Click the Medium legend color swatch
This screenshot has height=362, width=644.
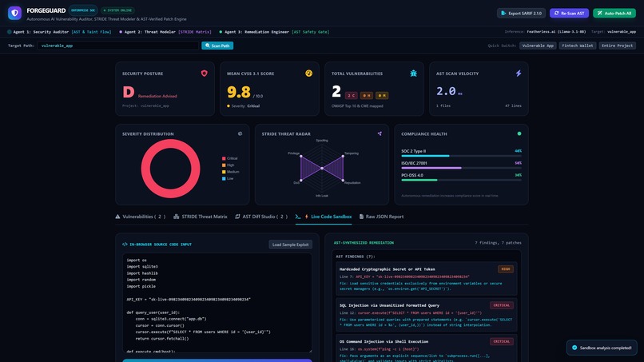coord(224,172)
